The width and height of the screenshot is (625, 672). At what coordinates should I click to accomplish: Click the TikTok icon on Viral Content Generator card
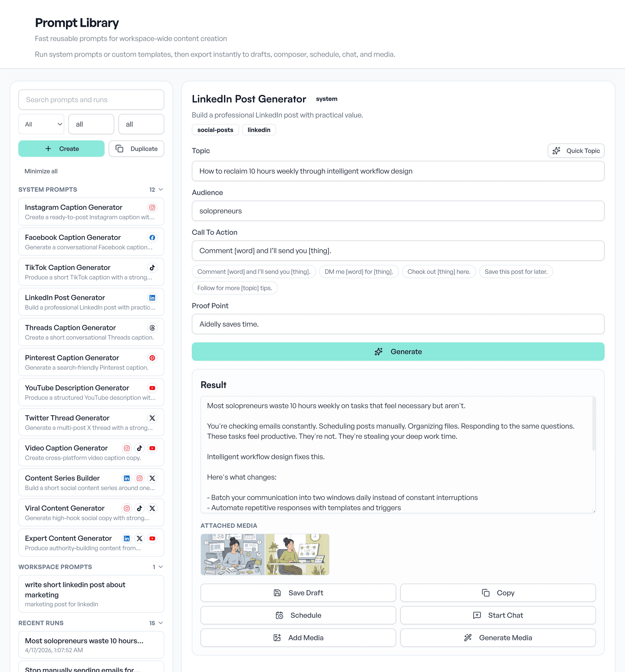pyautogui.click(x=139, y=508)
